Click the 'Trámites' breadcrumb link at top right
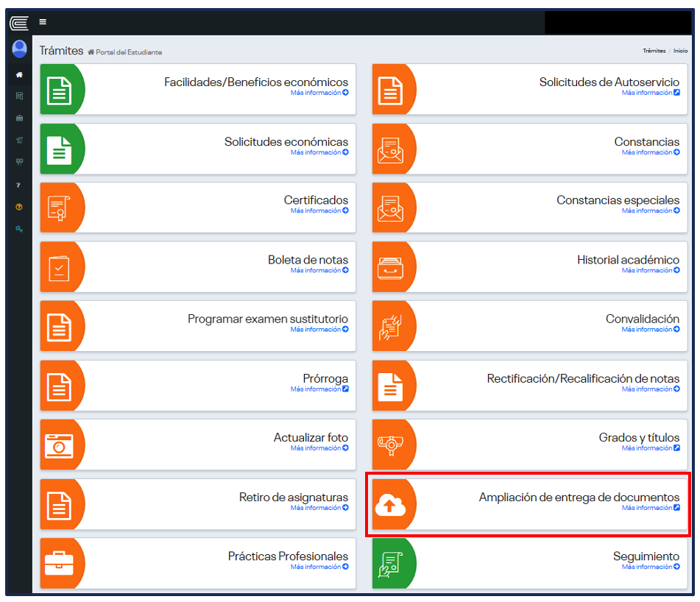This screenshot has height=602, width=700. [x=654, y=52]
